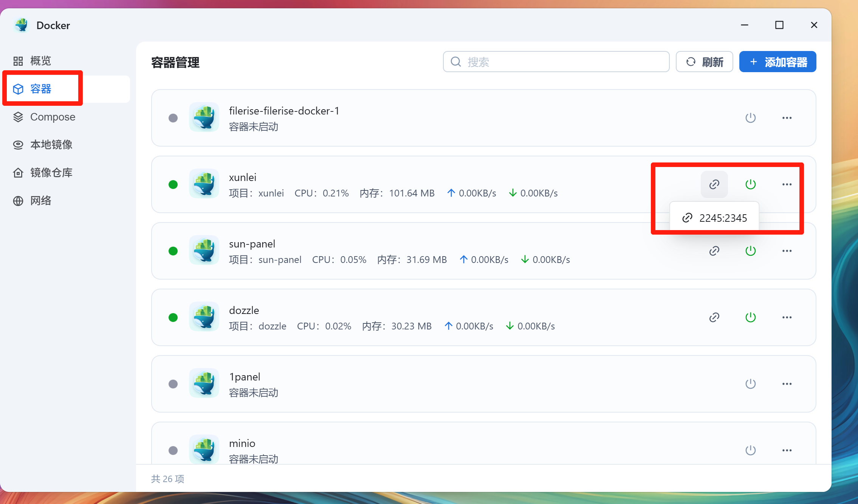
Task: Click the green status dot of sun-panel
Action: point(173,251)
